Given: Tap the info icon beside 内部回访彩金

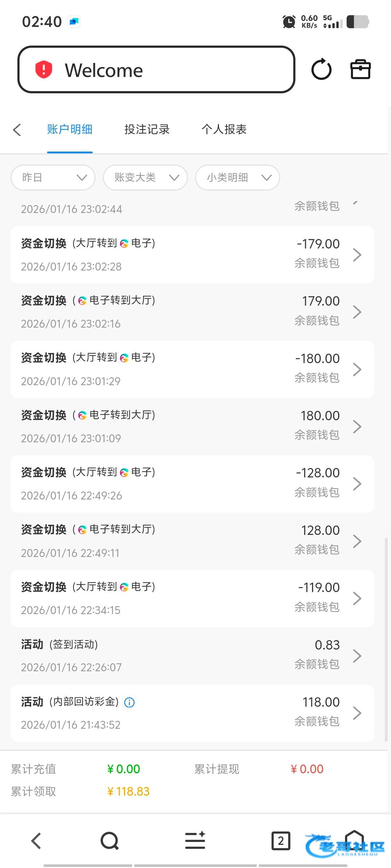Looking at the screenshot, I should coord(129,702).
